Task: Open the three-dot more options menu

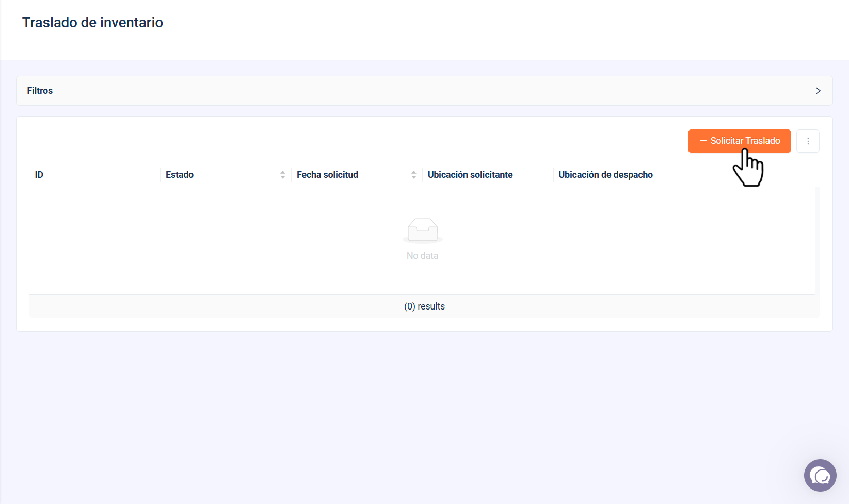Action: pos(808,141)
